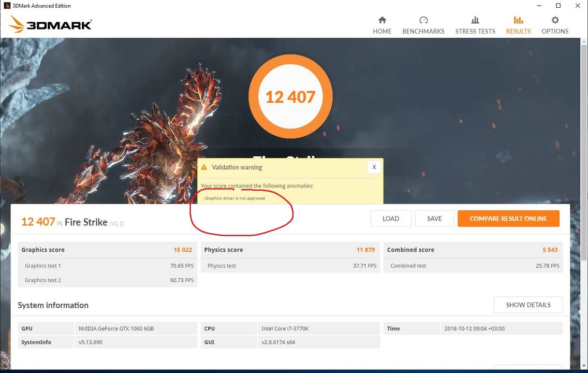
Task: Click the vertical scrollbar thumb
Action: [584, 152]
